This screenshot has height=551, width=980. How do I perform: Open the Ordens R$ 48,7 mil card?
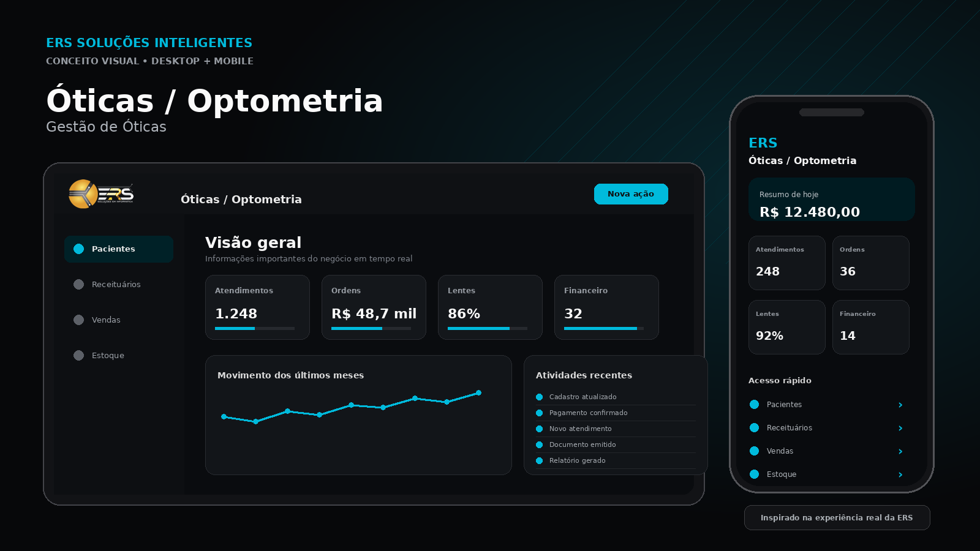coord(374,307)
